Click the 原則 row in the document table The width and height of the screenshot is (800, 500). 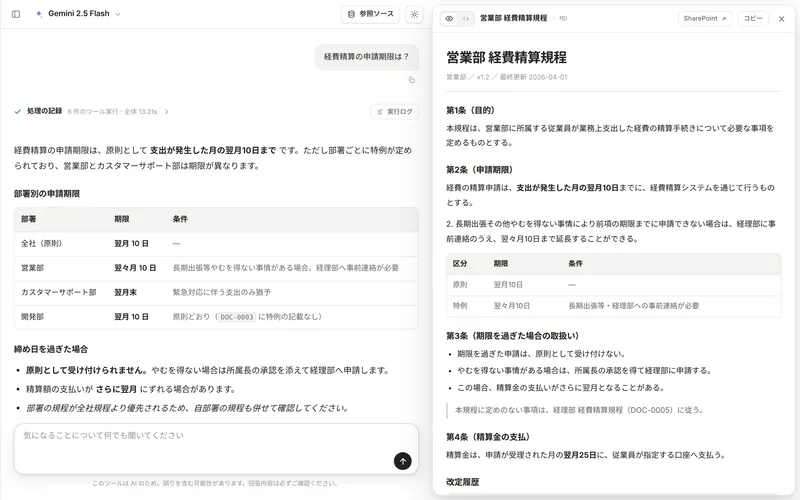pos(613,285)
